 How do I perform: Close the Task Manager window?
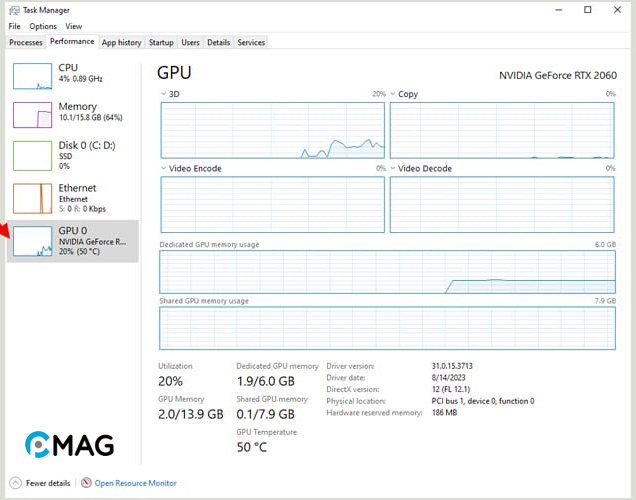(617, 10)
